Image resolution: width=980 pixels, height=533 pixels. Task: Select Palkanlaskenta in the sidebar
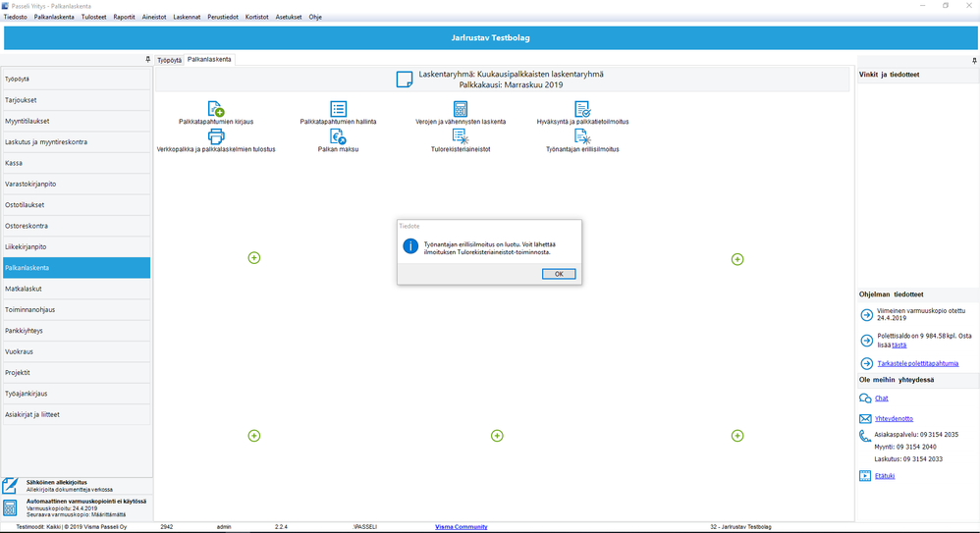[77, 267]
